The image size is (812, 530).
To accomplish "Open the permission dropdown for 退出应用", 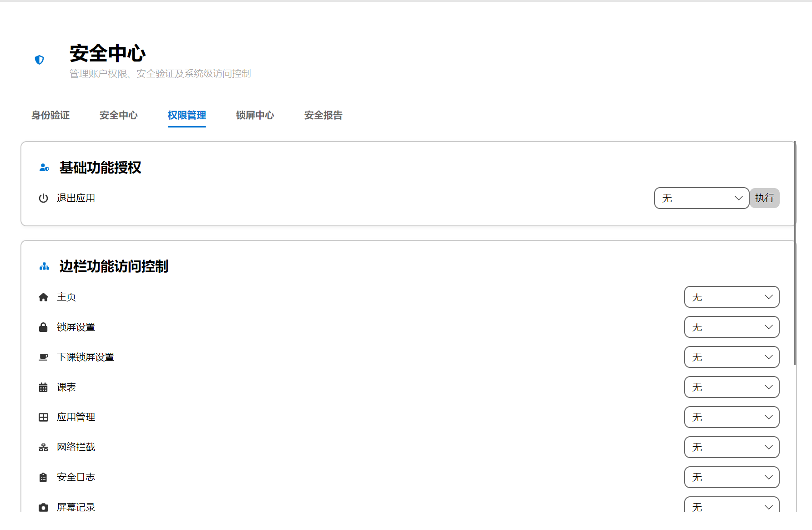I will click(701, 198).
